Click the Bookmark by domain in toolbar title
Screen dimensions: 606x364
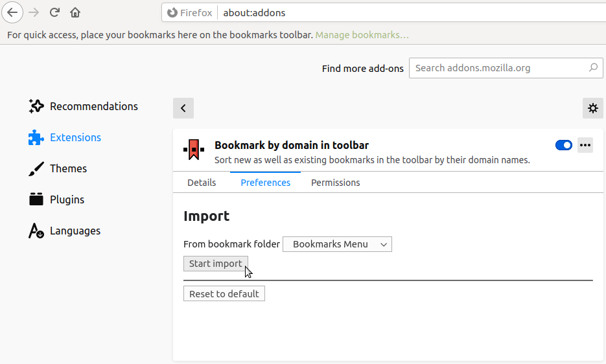click(x=292, y=145)
